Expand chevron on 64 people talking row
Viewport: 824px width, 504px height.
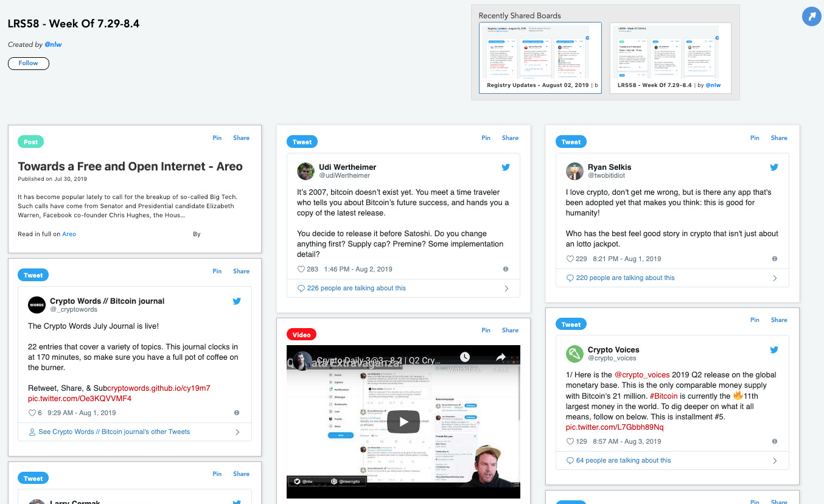[775, 461]
